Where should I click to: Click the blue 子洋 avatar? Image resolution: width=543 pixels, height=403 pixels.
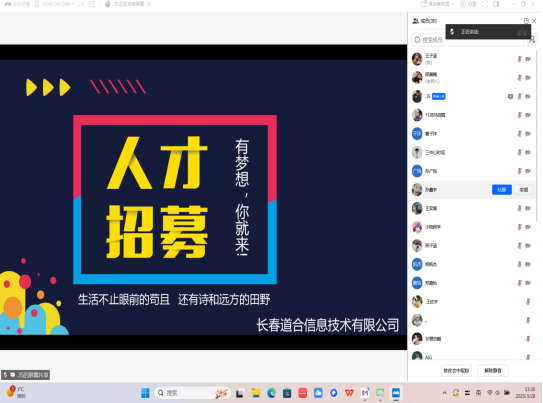point(417,134)
